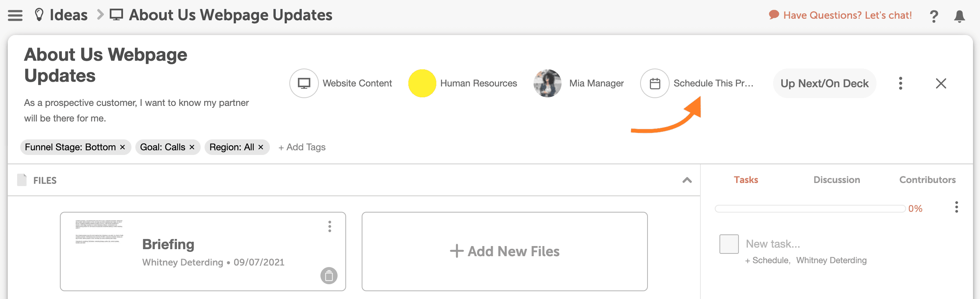Remove the Goal: Calls tag
Viewport: 980px width, 299px height.
tap(192, 147)
